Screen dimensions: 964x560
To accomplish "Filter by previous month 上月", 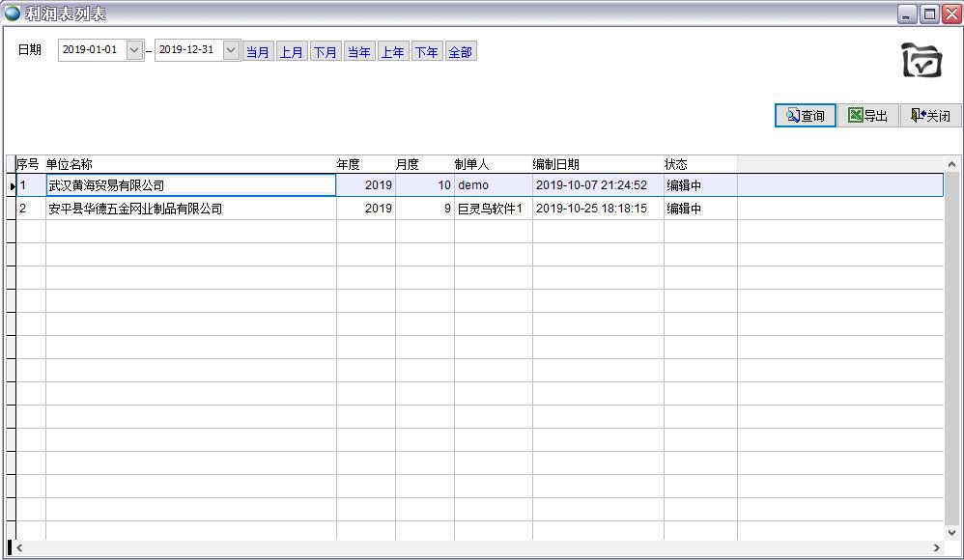I will coord(292,52).
